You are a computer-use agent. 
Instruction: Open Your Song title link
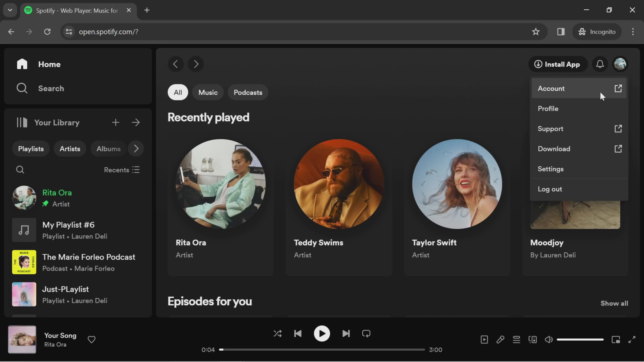[x=60, y=336]
